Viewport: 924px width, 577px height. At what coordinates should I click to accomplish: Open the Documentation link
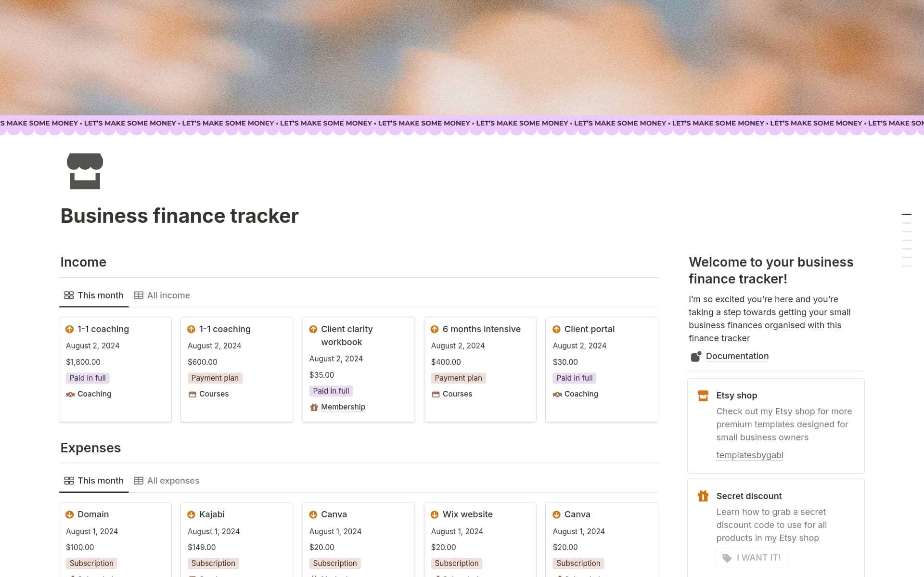(737, 356)
